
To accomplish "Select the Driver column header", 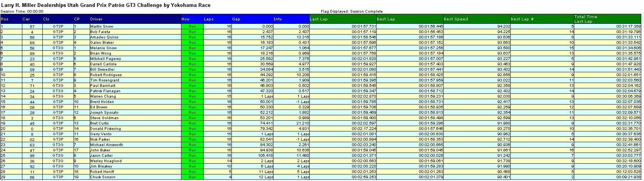I will point(96,19).
